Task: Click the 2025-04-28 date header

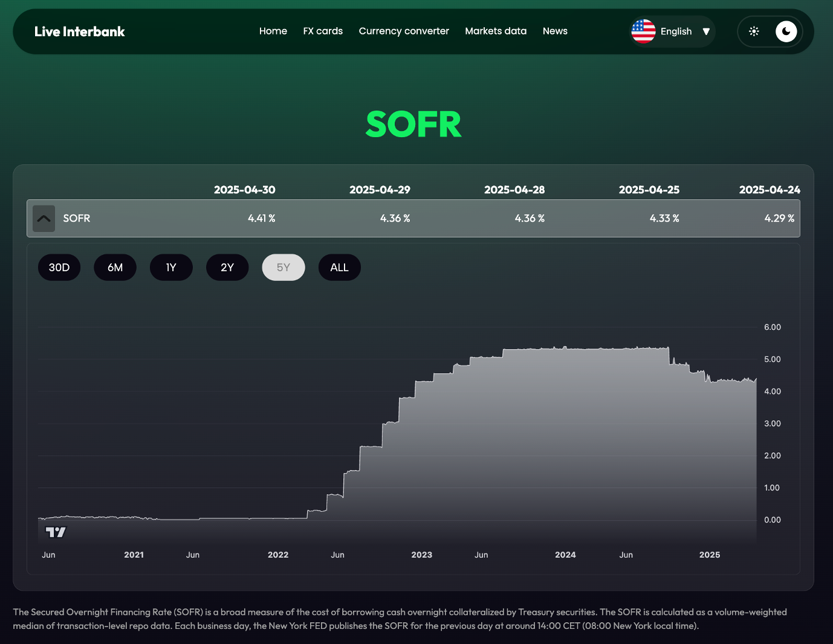Action: tap(514, 190)
